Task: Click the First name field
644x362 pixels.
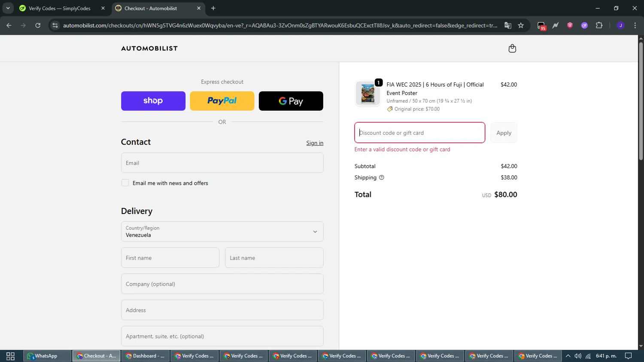Action: pos(170,258)
